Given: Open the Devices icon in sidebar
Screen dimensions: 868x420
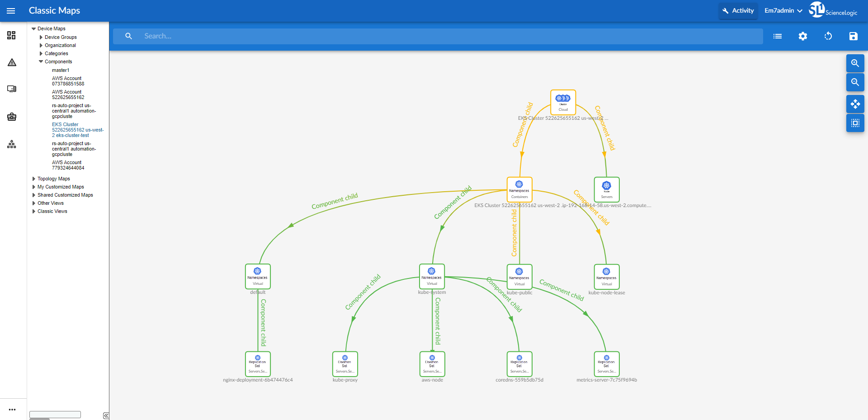Looking at the screenshot, I should click(x=12, y=89).
